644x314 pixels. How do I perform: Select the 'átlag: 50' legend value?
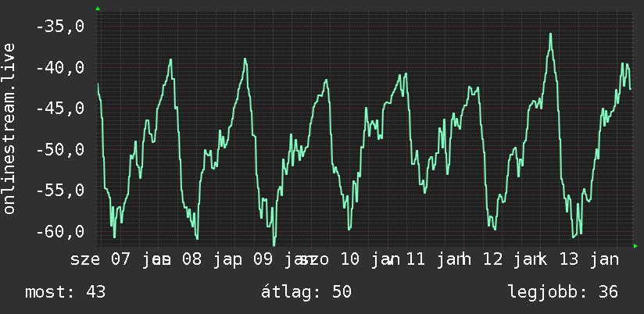coord(306,292)
